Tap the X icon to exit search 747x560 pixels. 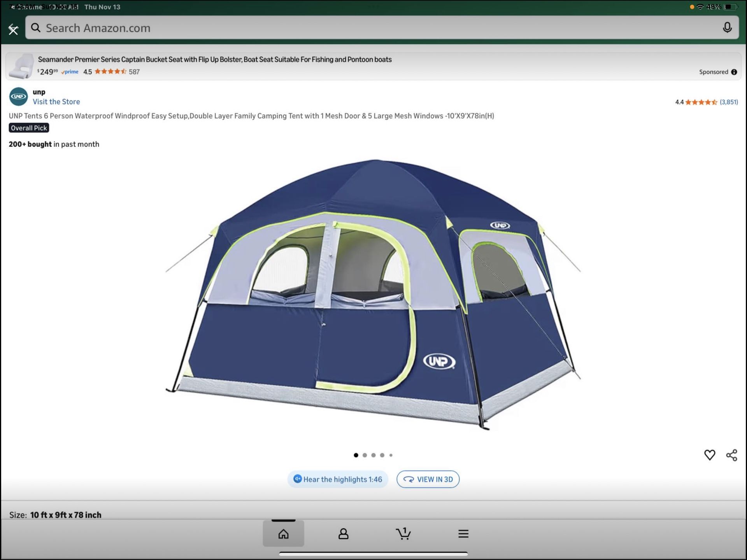[14, 30]
